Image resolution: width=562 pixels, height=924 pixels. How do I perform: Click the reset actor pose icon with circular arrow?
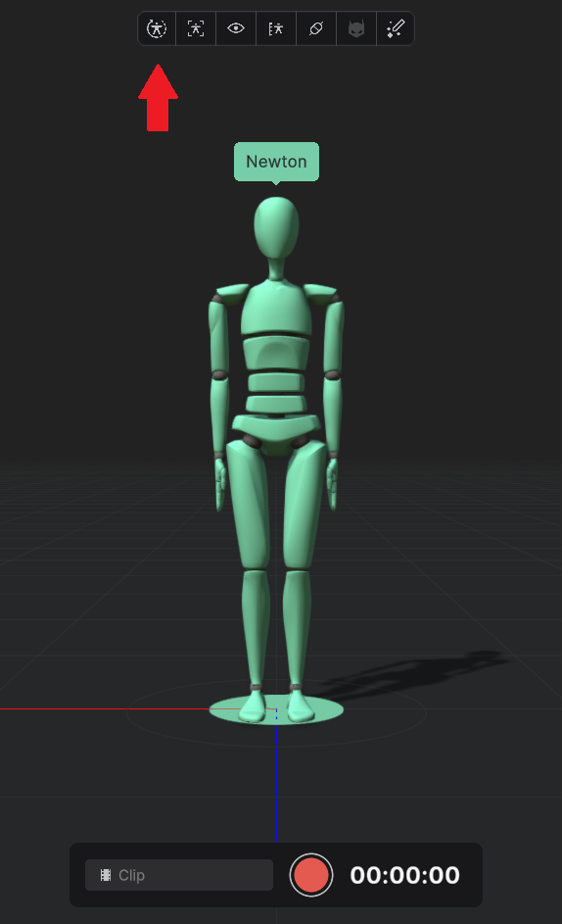157,28
